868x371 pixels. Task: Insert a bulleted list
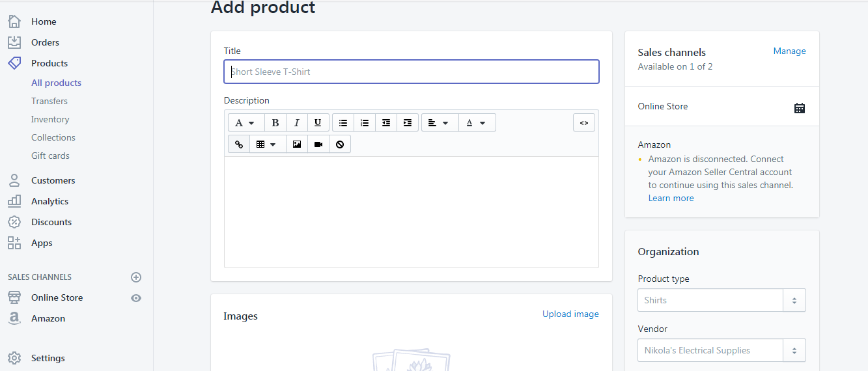[343, 123]
